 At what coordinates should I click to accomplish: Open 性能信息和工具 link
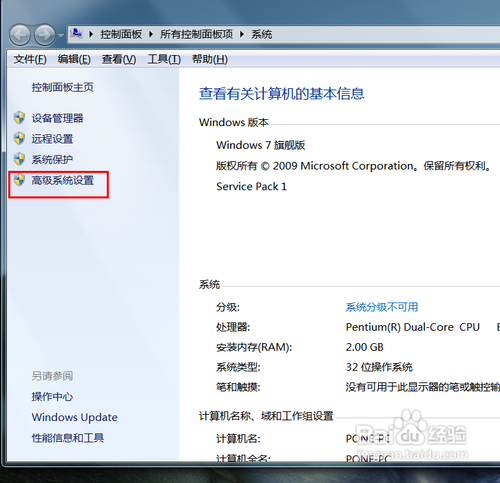click(x=68, y=438)
